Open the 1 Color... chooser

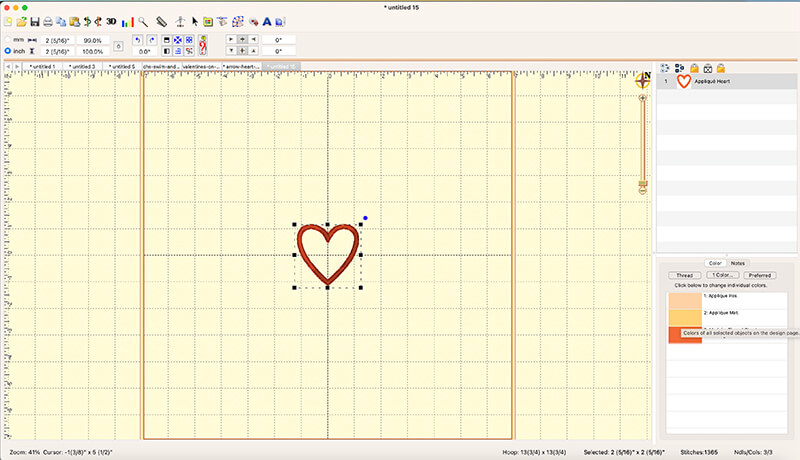[x=721, y=275]
